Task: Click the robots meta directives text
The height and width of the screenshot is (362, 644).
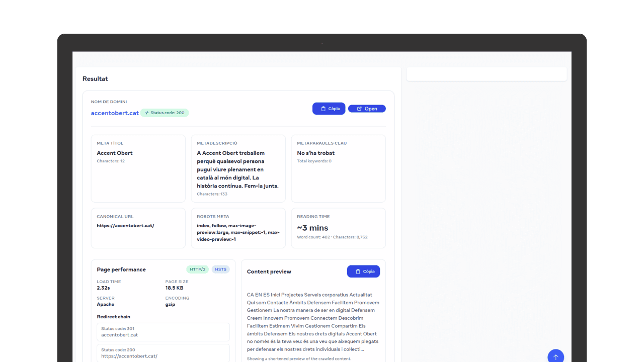Action: click(x=237, y=232)
